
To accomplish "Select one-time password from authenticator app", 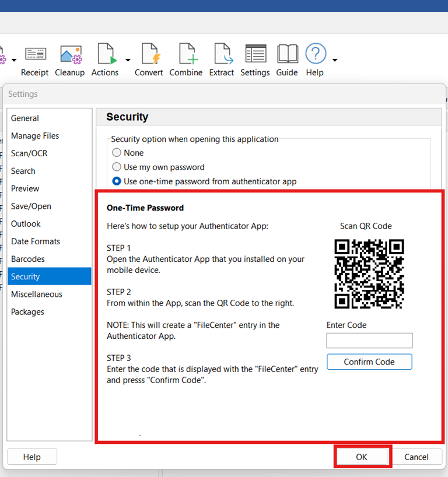I will click(117, 181).
